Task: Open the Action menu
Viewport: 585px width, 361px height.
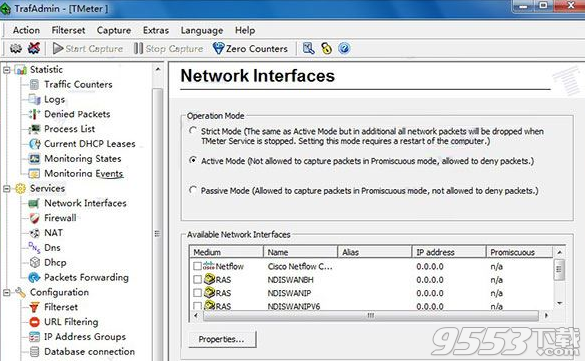Action: click(x=26, y=30)
